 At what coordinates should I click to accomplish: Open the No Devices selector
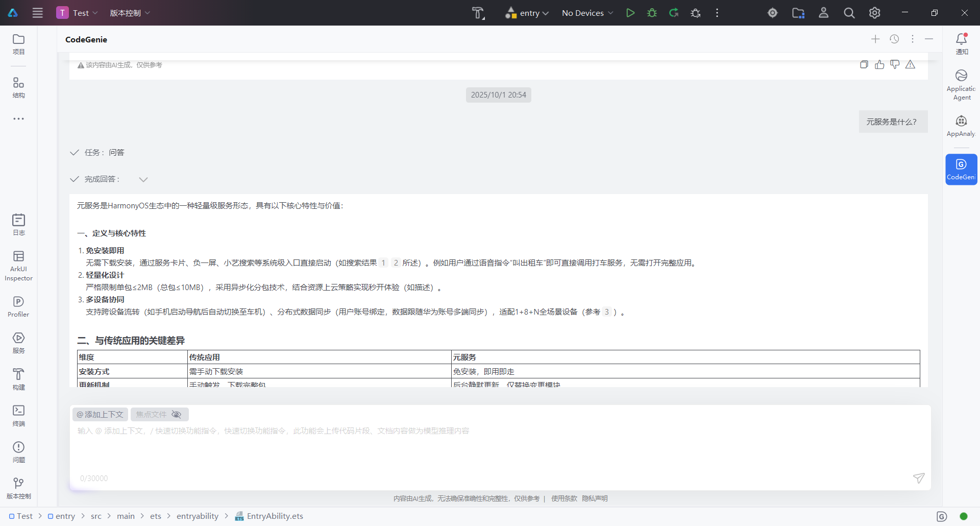587,13
